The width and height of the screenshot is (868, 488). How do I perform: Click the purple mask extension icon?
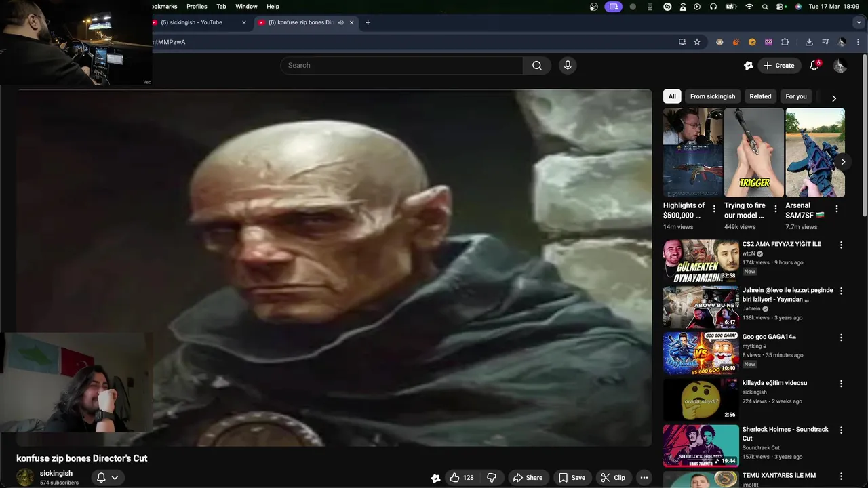click(768, 42)
